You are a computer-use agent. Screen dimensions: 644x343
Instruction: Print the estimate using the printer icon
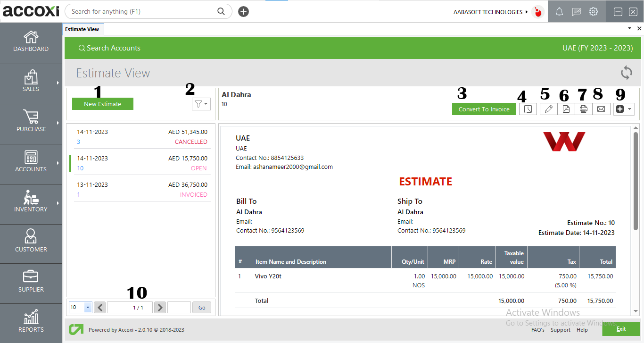tap(583, 109)
